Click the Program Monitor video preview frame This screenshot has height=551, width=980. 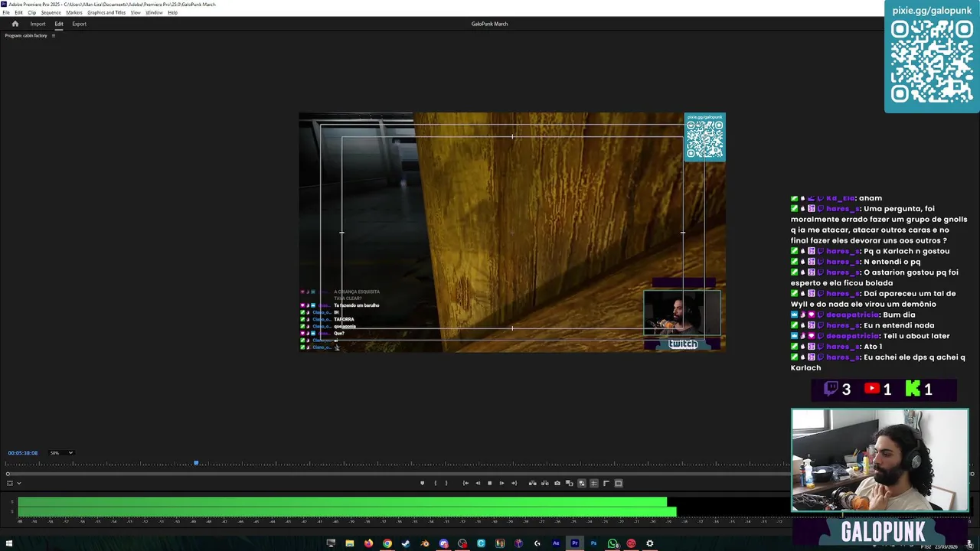click(512, 232)
